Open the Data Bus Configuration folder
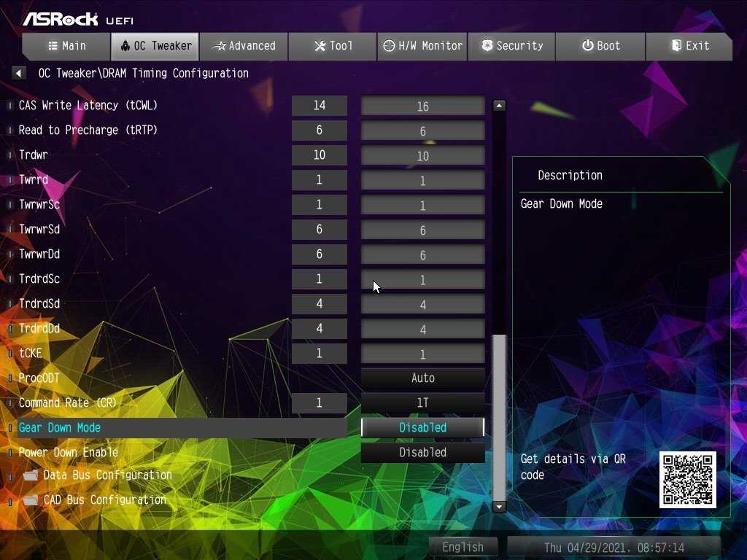Image resolution: width=747 pixels, height=560 pixels. click(107, 475)
